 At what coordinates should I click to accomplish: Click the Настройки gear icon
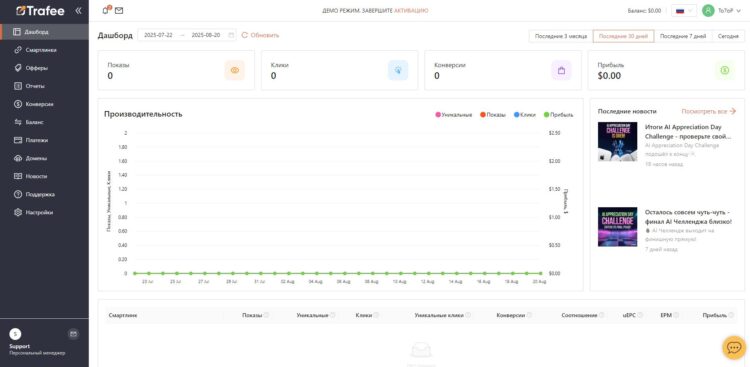click(x=18, y=212)
